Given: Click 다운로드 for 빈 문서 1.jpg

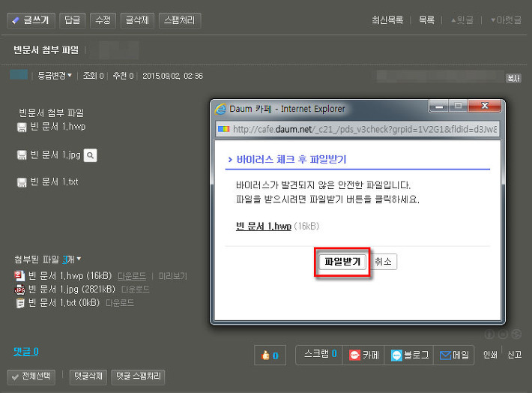Looking at the screenshot, I should 136,289.
